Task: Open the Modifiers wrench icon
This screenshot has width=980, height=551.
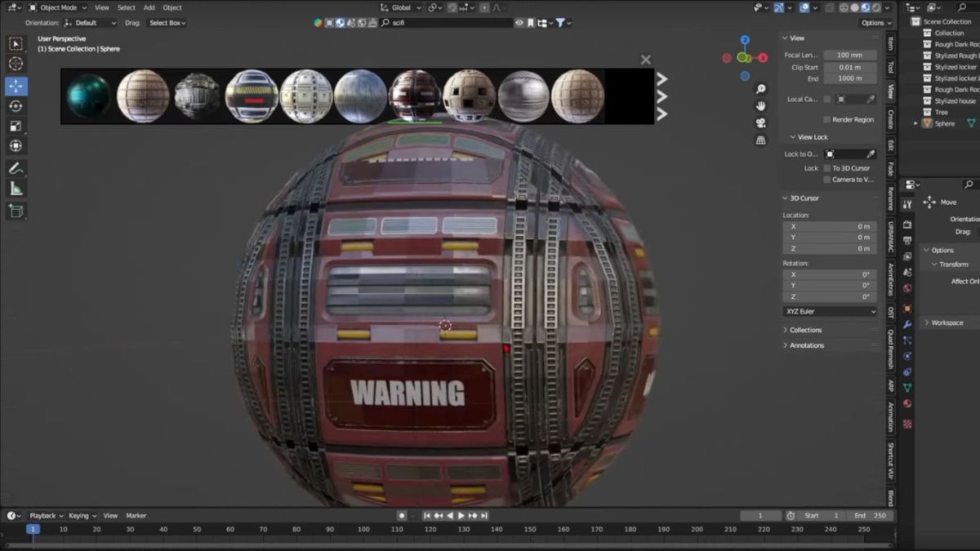Action: (x=907, y=324)
